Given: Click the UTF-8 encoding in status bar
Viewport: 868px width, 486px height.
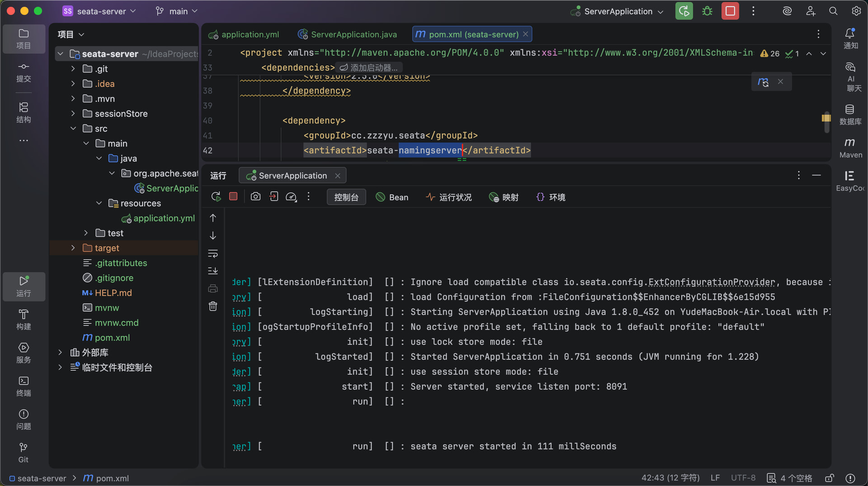Looking at the screenshot, I should (743, 478).
